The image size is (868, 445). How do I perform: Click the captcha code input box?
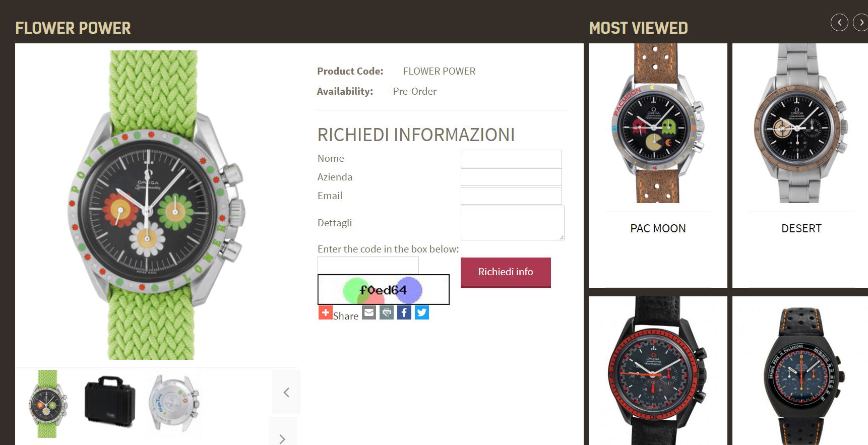tap(368, 265)
